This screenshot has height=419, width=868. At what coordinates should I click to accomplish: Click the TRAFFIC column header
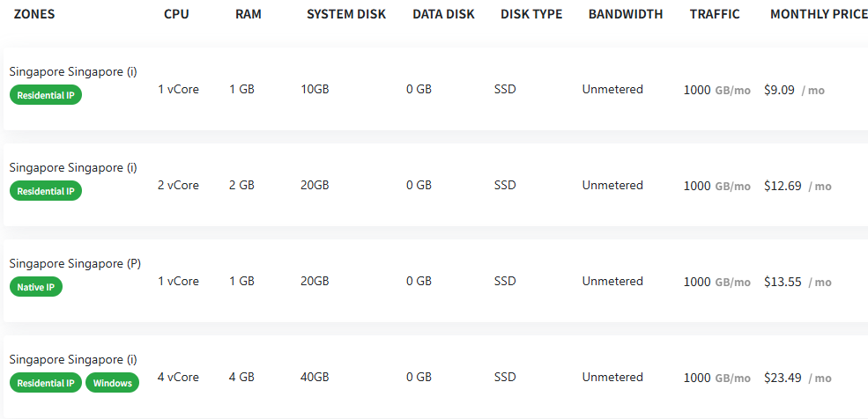tap(715, 15)
